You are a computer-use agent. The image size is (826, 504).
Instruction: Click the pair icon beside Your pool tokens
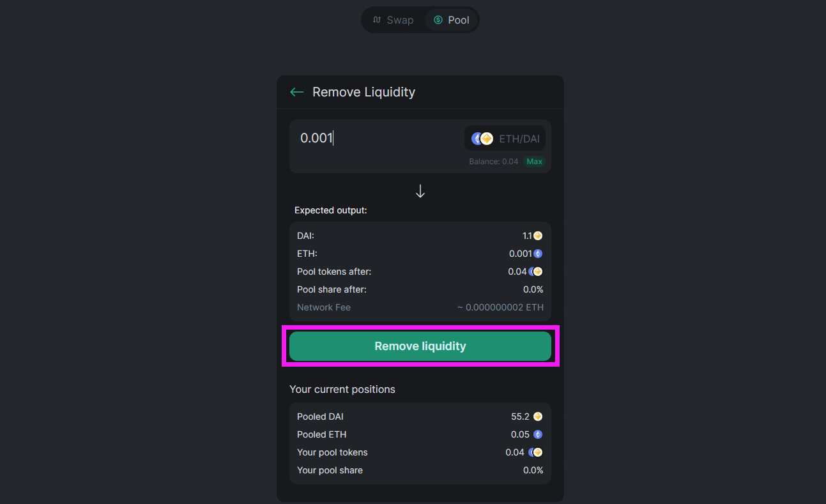pos(535,452)
